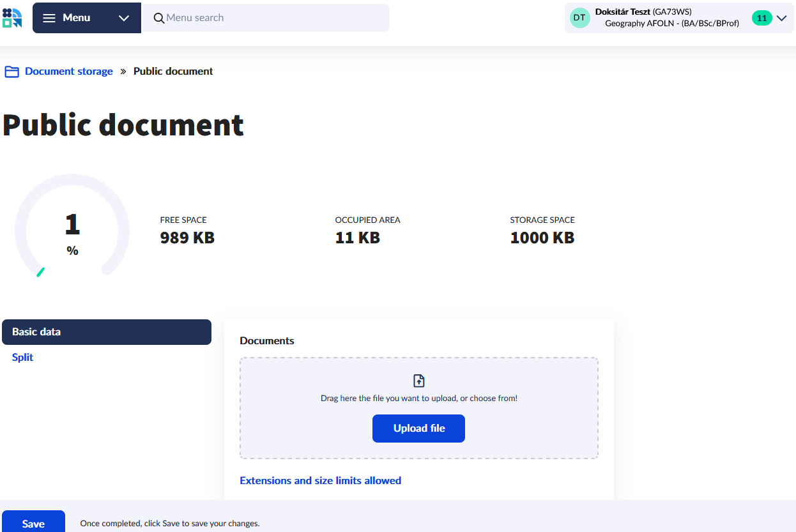Click the 989 KB free space value
The width and height of the screenshot is (796, 532).
pos(187,238)
